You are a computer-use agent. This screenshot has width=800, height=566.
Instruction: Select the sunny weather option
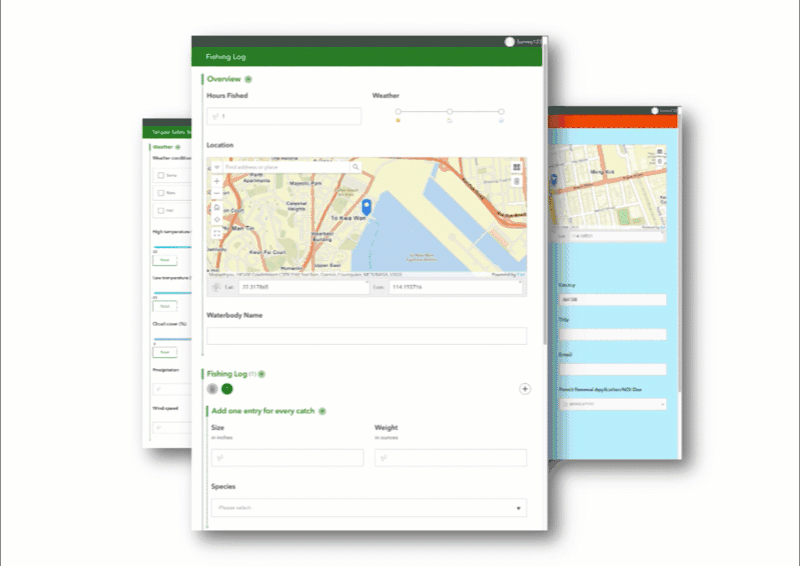pyautogui.click(x=398, y=112)
